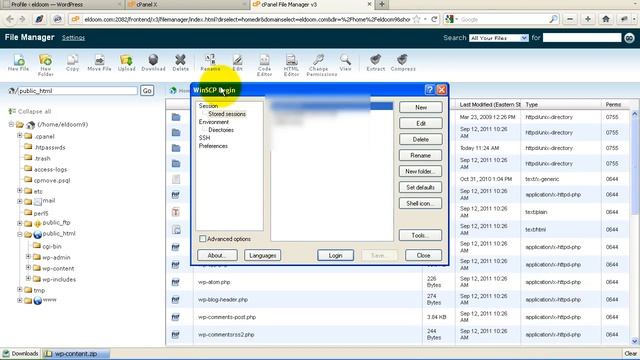
Task: Expand the wp-admin folder node
Action: tap(28, 257)
